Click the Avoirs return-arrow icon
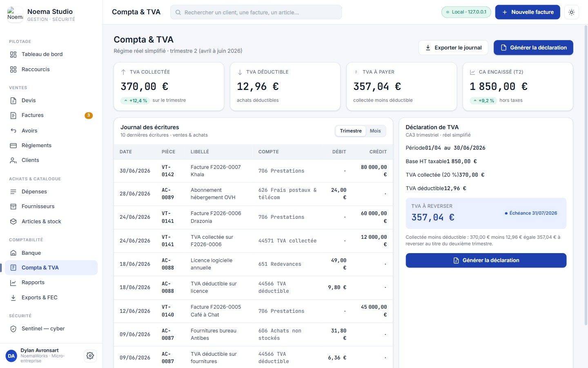 click(x=13, y=131)
